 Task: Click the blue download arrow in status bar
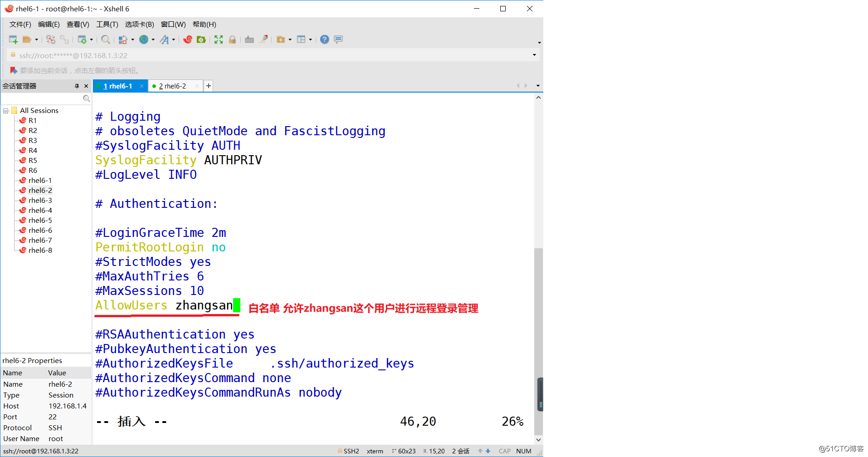click(488, 451)
